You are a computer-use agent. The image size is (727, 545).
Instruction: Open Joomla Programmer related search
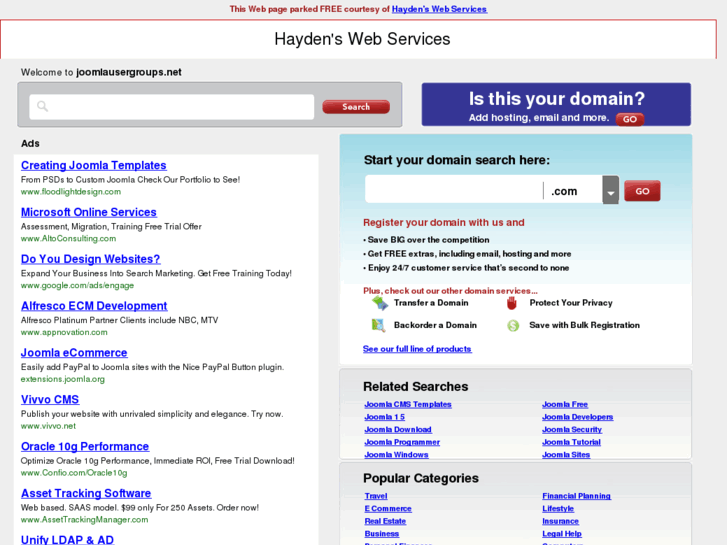click(x=402, y=442)
